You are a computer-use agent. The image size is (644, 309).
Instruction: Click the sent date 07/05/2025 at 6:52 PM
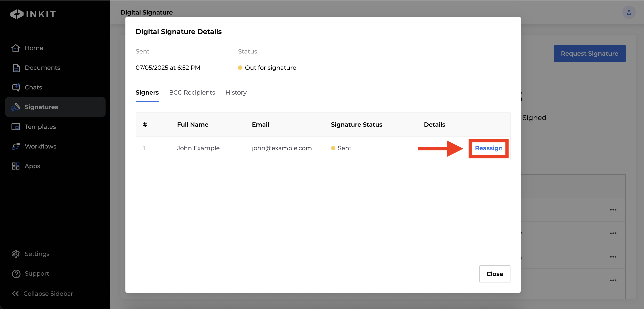click(x=168, y=68)
